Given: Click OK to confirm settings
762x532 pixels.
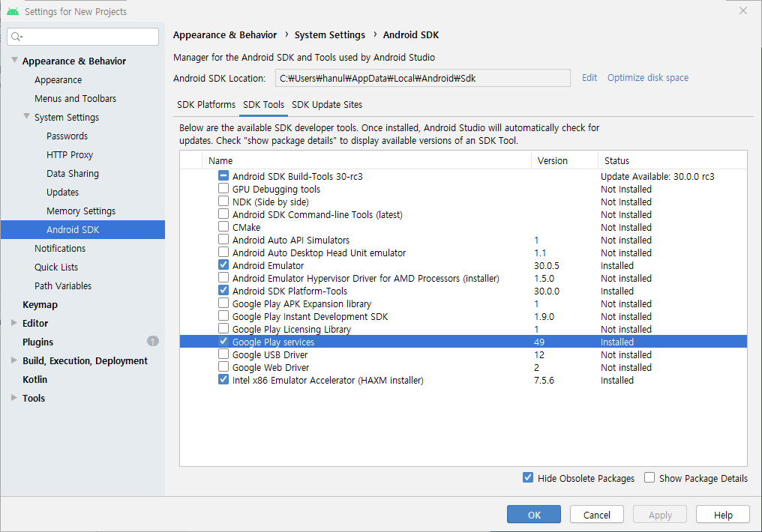Looking at the screenshot, I should pos(533,515).
